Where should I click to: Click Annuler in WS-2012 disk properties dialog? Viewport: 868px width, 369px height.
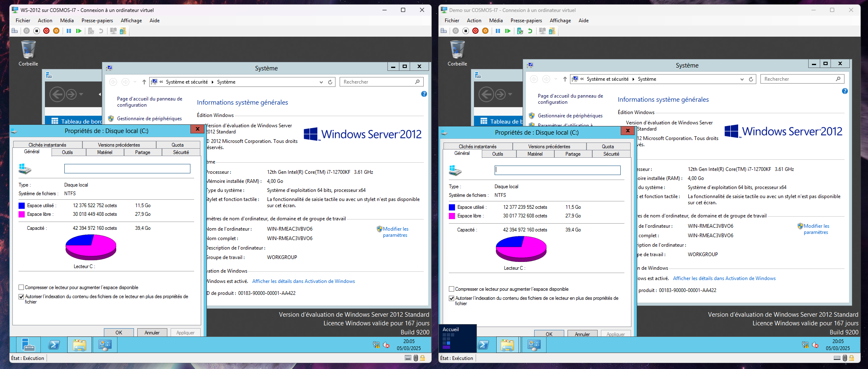(x=152, y=332)
